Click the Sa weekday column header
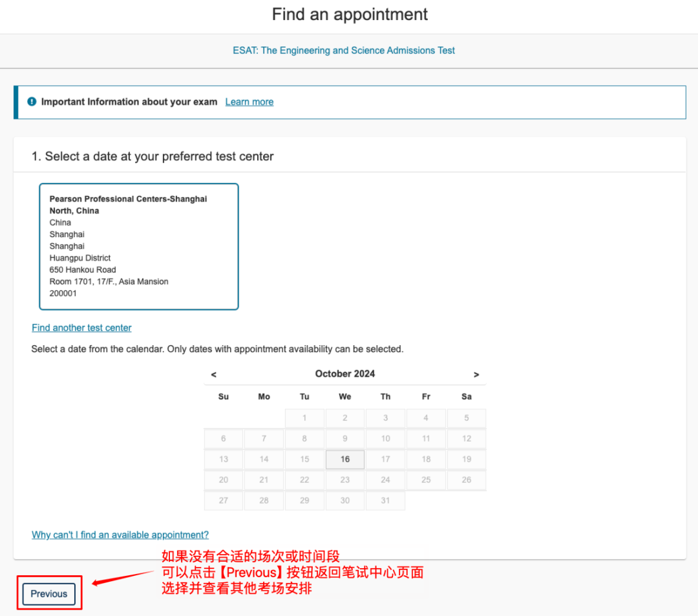 pyautogui.click(x=467, y=397)
